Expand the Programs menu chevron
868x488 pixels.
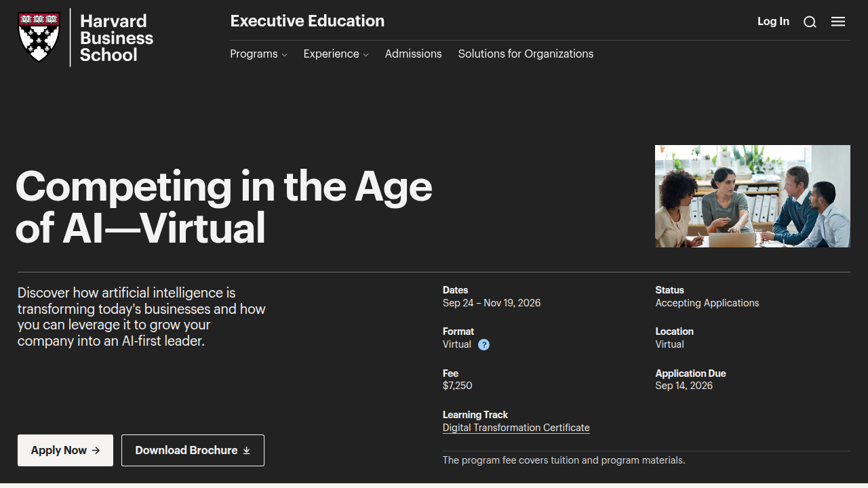285,55
